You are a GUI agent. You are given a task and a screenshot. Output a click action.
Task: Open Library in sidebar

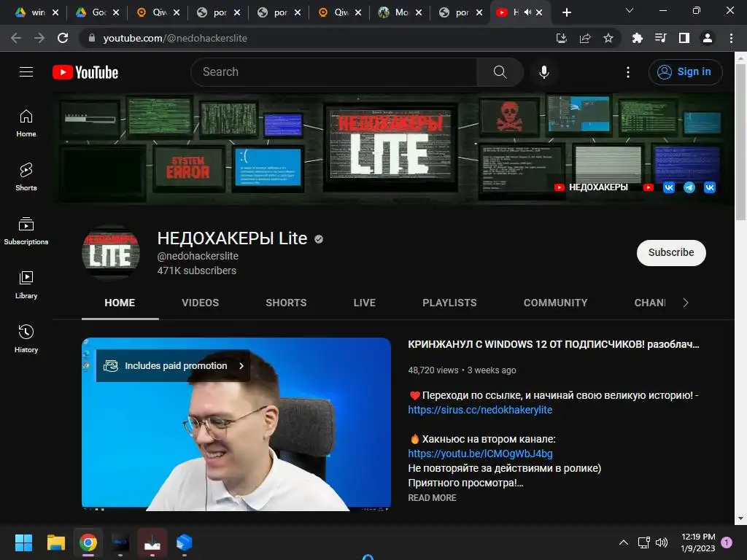coord(26,285)
